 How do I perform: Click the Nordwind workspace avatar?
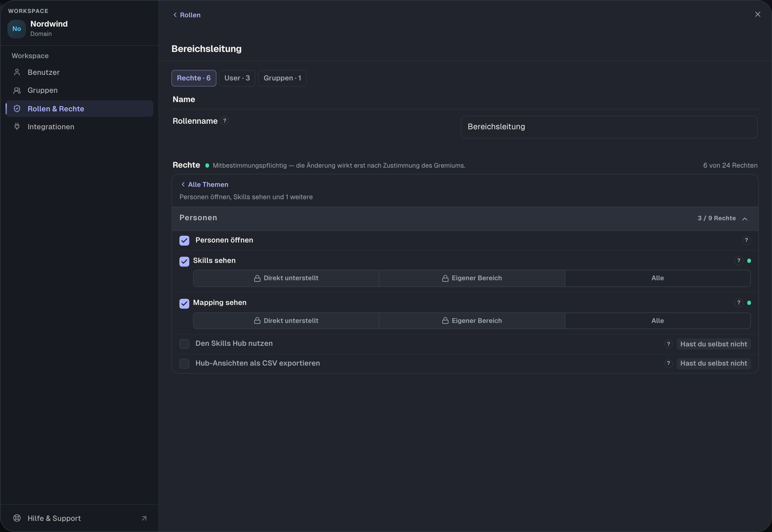click(x=17, y=29)
